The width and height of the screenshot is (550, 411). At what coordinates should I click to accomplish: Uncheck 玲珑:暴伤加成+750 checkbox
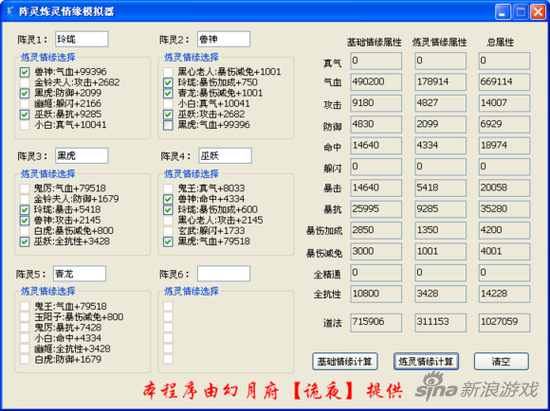(168, 83)
